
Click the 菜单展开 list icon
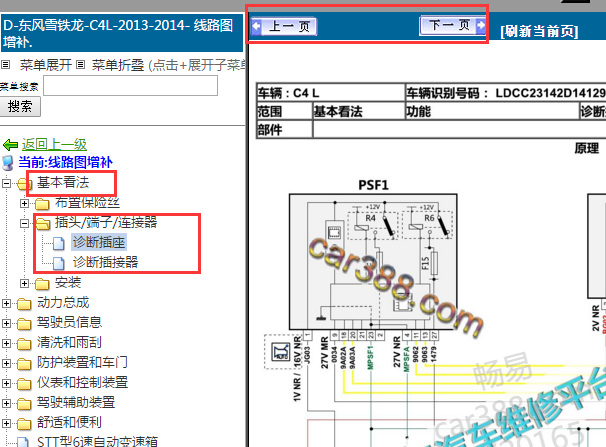tap(5, 65)
